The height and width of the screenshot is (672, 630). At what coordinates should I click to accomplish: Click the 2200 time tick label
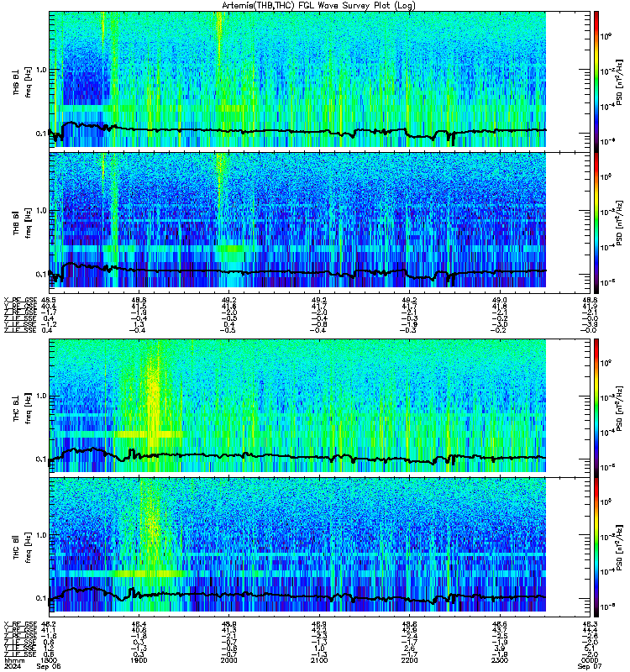point(409,660)
